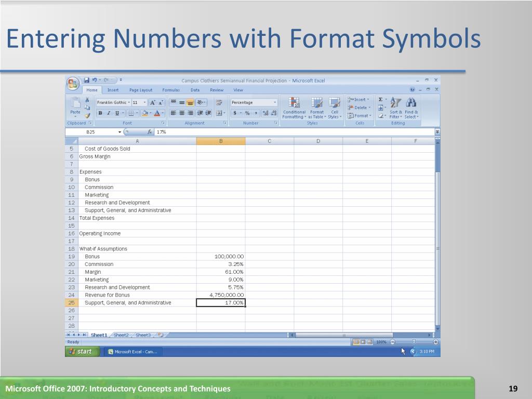Switch to the Insert ribbon tab

tap(113, 90)
